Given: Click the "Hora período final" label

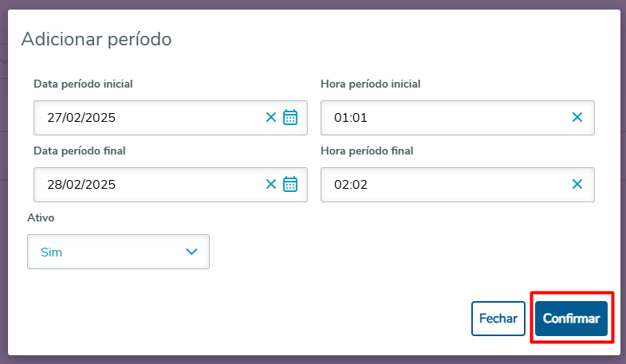Looking at the screenshot, I should tap(367, 151).
